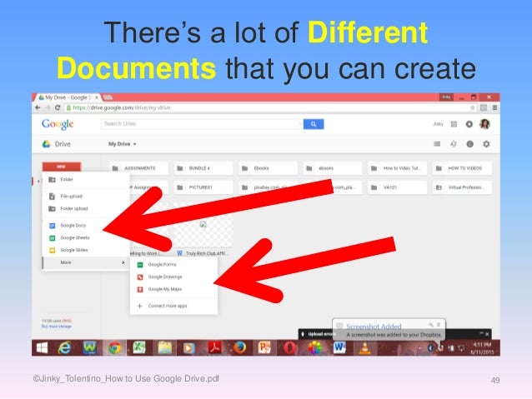Viewport: 532px width, 399px height.
Task: Open the Chrome hamburger menu
Action: [495, 107]
